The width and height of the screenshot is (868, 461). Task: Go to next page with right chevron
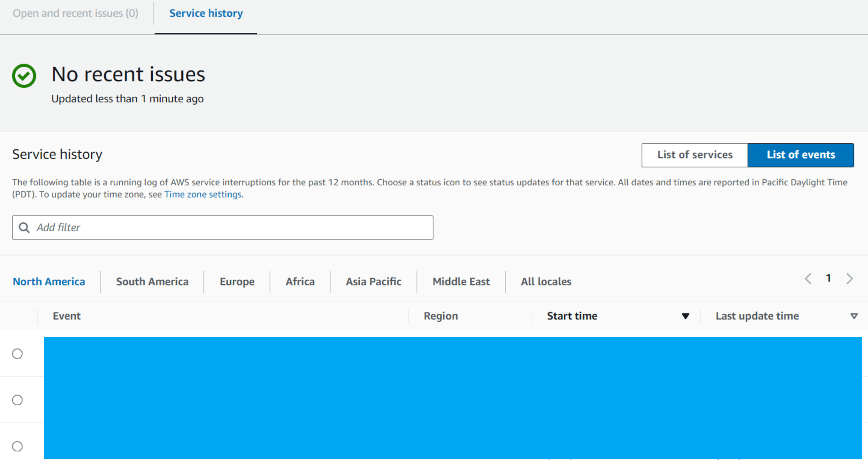[849, 279]
